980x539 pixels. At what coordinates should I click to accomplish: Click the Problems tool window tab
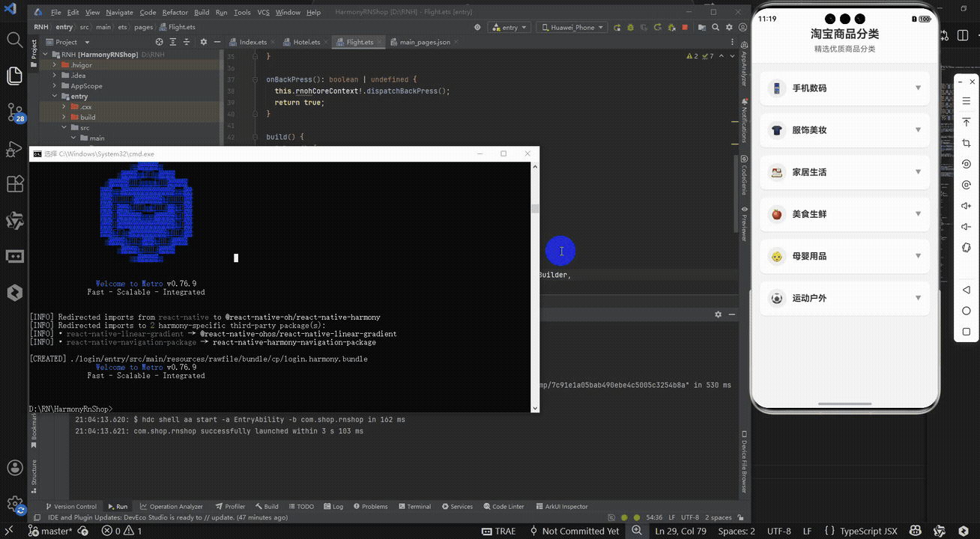(x=370, y=507)
